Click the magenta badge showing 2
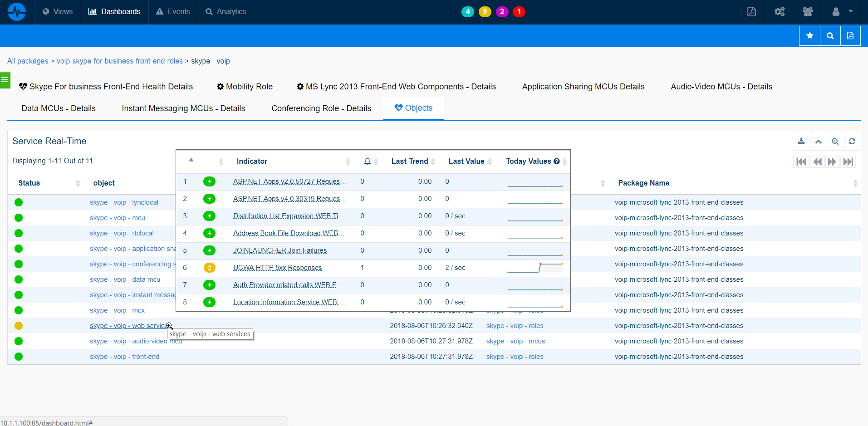The image size is (868, 426). coord(502,12)
